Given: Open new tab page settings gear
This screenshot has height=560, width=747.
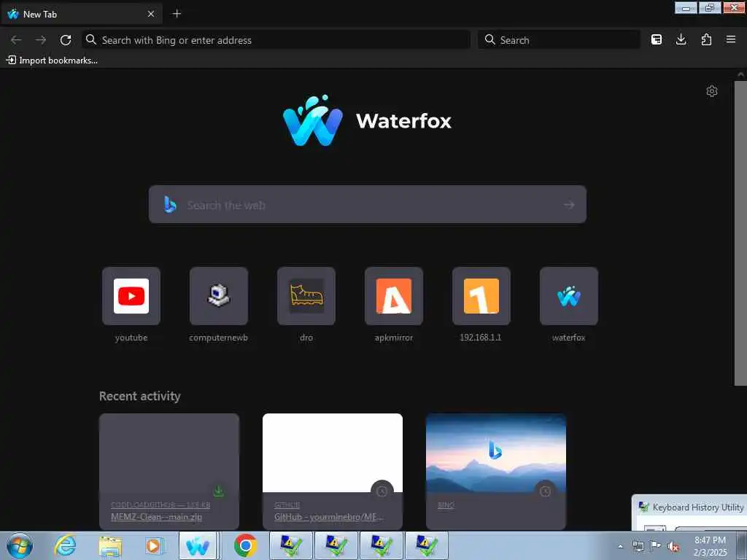Looking at the screenshot, I should [x=712, y=91].
